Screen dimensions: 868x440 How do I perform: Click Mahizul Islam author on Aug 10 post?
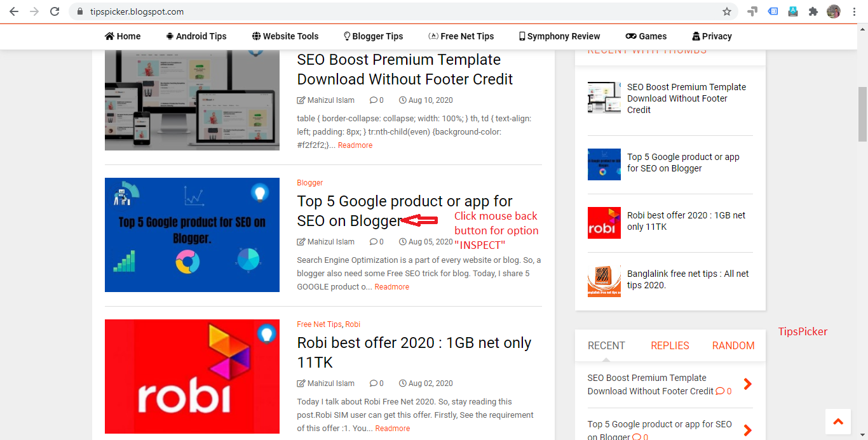(326, 100)
